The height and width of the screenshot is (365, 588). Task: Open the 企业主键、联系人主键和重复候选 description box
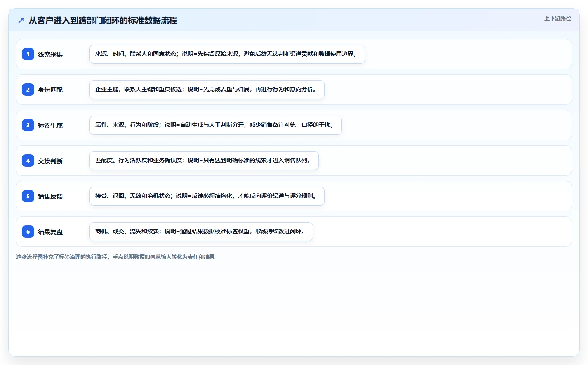tap(207, 90)
